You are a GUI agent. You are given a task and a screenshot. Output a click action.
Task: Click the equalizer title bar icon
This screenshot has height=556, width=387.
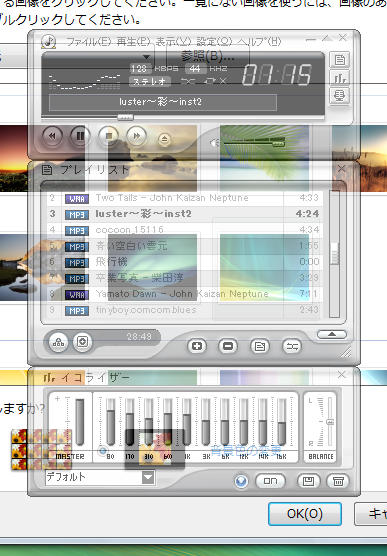coord(49,378)
